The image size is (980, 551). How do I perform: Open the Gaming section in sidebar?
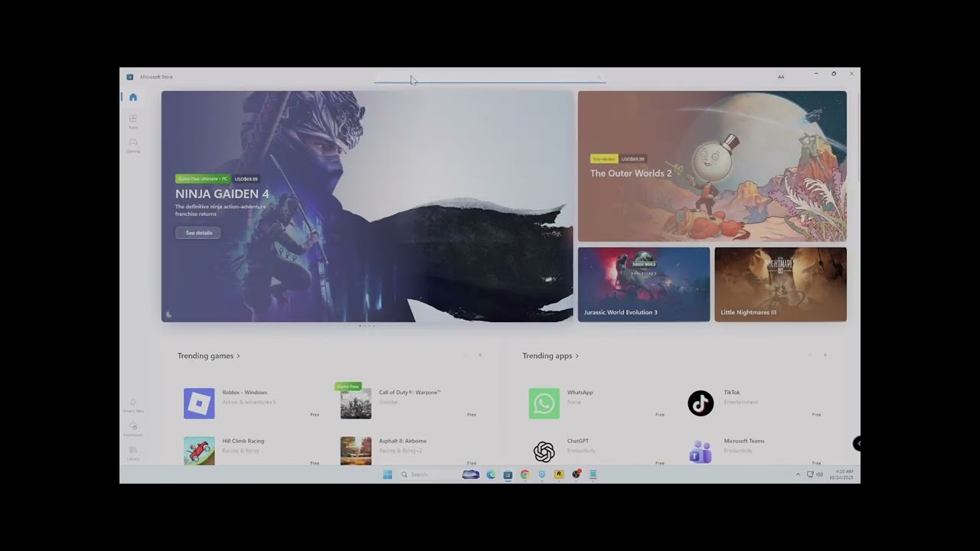[133, 145]
